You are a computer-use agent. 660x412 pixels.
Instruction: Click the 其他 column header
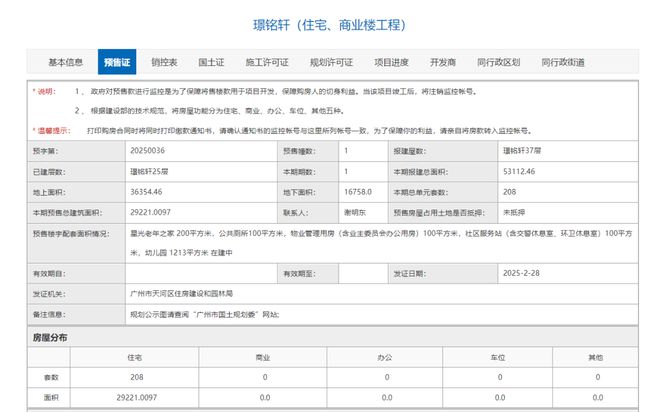(x=595, y=358)
